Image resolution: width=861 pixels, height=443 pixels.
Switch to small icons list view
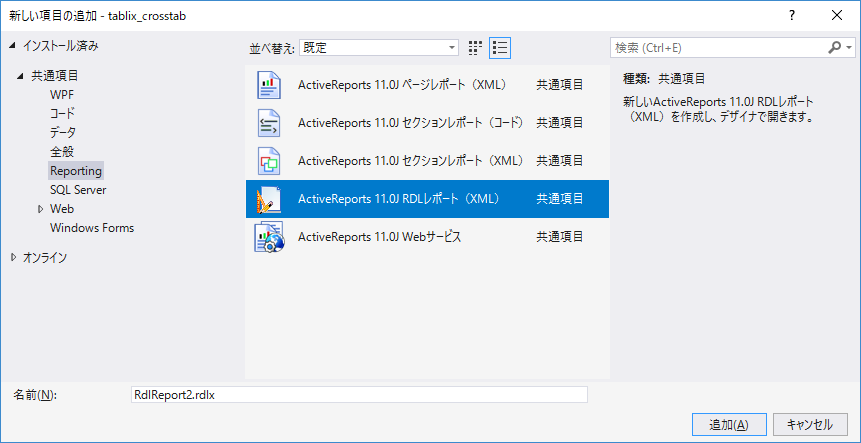click(x=500, y=48)
